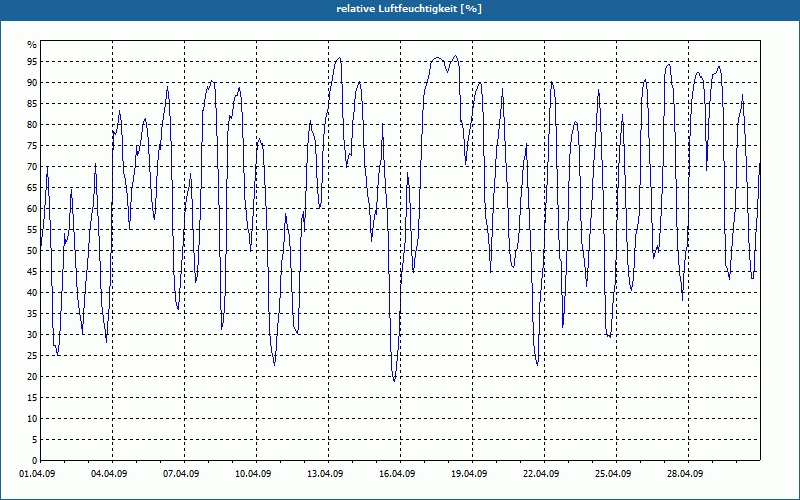The image size is (800, 500).
Task: Pick the 75 tick label on y-axis
Action: pos(32,145)
